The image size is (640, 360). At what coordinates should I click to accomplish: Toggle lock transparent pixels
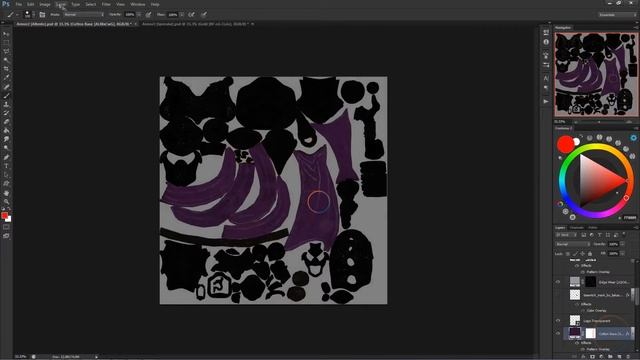coord(568,254)
